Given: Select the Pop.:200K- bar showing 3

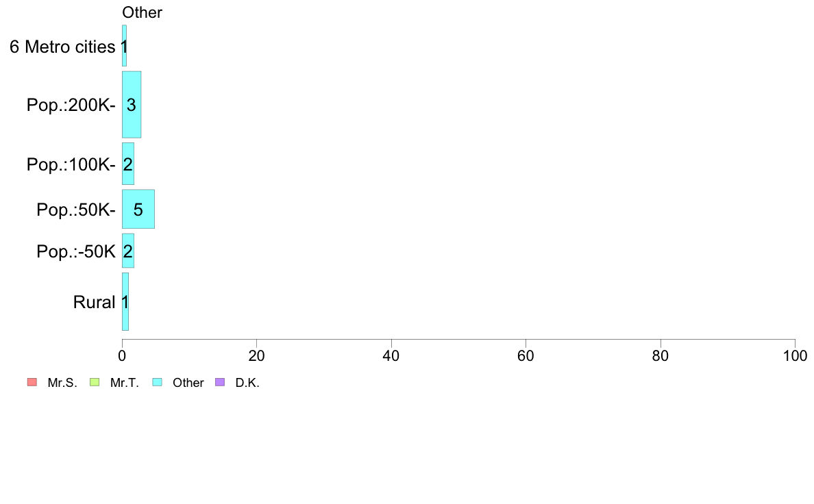Looking at the screenshot, I should [132, 105].
